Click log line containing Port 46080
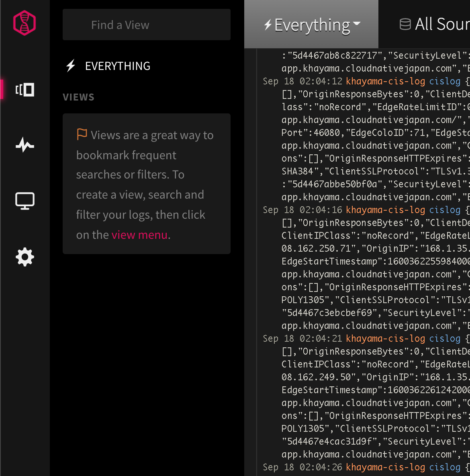This screenshot has height=476, width=470. (x=376, y=133)
